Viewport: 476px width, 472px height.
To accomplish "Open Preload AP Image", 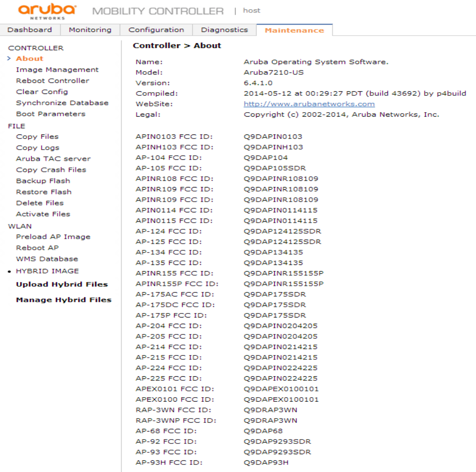I will (53, 237).
